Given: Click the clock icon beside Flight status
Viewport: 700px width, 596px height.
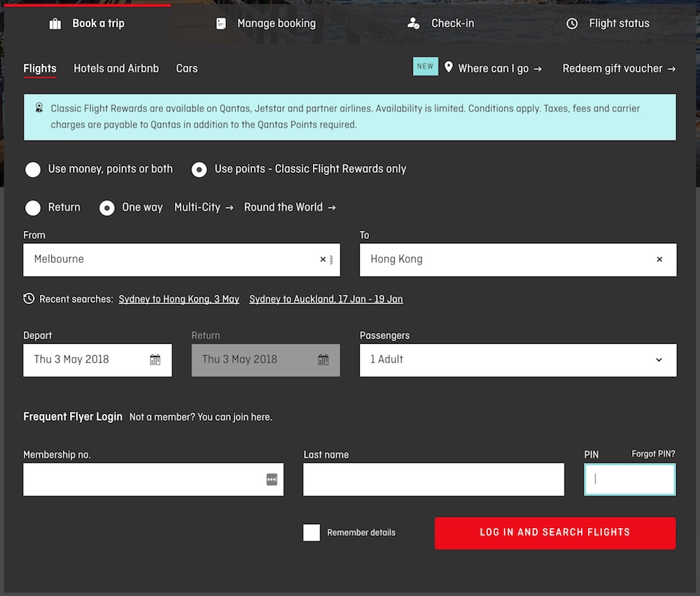Looking at the screenshot, I should pos(572,24).
